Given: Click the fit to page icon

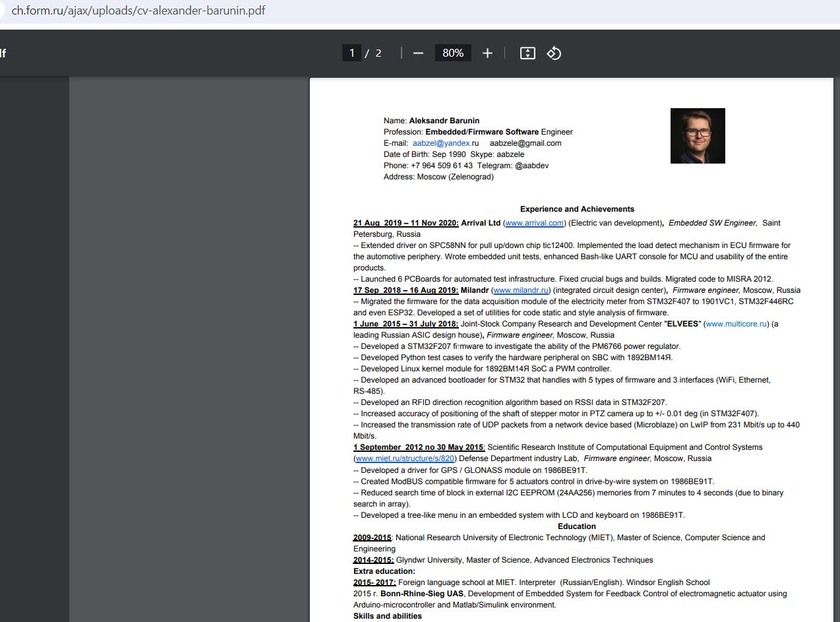Looking at the screenshot, I should (527, 53).
